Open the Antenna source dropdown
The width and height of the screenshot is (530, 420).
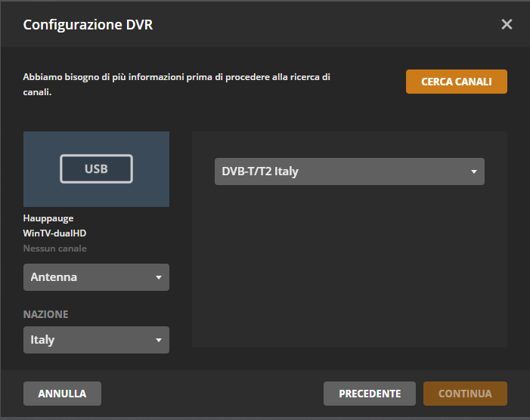pyautogui.click(x=96, y=277)
